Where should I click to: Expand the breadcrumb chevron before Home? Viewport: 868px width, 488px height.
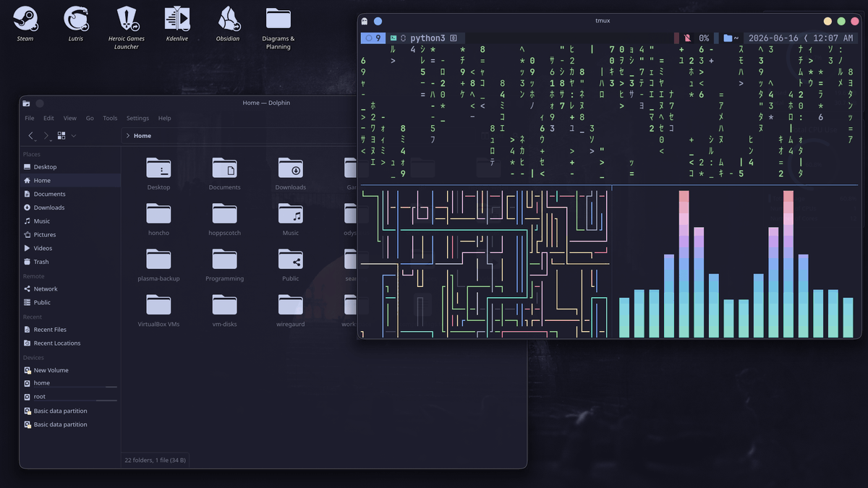127,135
